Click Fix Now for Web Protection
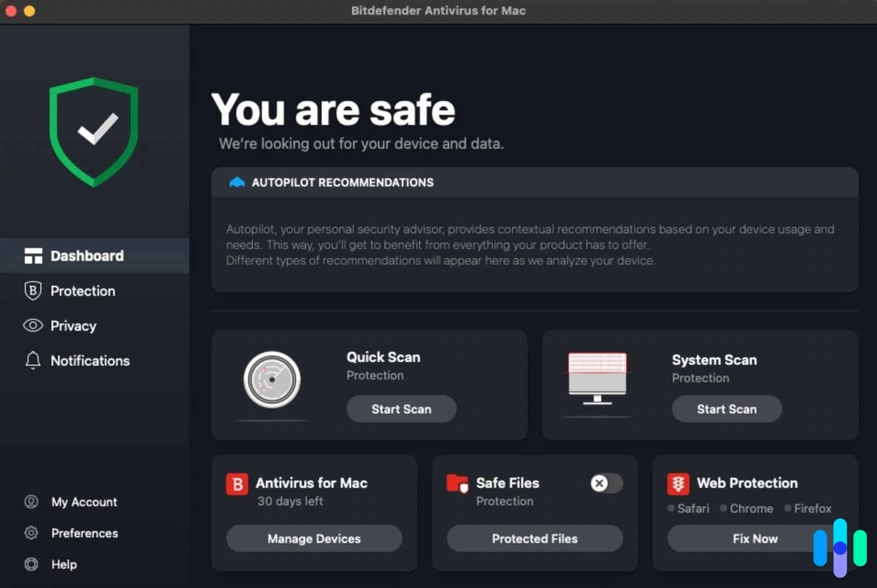The height and width of the screenshot is (588, 877). 755,538
